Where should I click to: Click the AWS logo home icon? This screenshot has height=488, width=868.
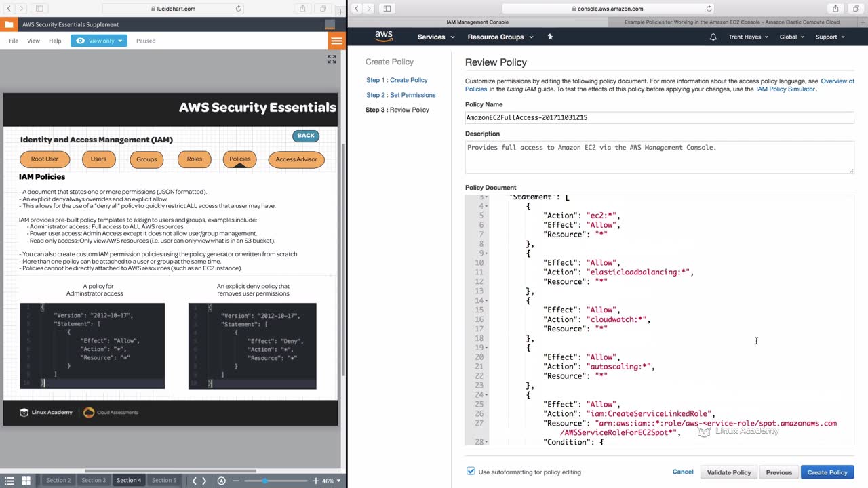[x=384, y=36]
